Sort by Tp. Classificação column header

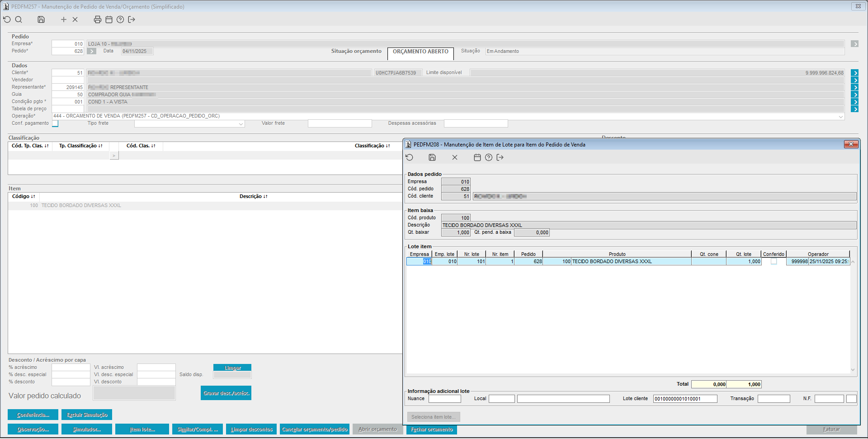(x=81, y=146)
